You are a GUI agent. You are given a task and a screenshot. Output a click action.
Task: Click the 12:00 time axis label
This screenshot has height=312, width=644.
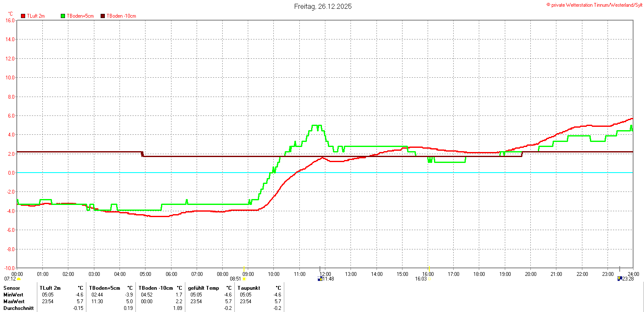(325, 274)
